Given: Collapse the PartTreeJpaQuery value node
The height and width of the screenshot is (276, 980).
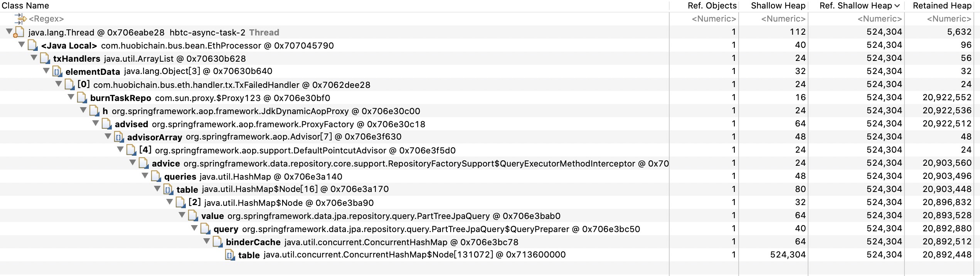Looking at the screenshot, I should (x=182, y=215).
